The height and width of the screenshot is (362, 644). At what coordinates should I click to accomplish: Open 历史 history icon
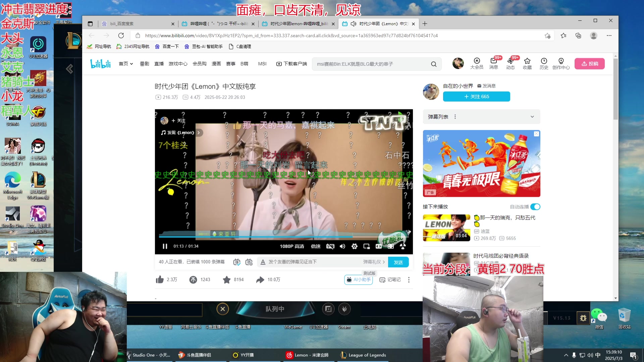(x=544, y=63)
